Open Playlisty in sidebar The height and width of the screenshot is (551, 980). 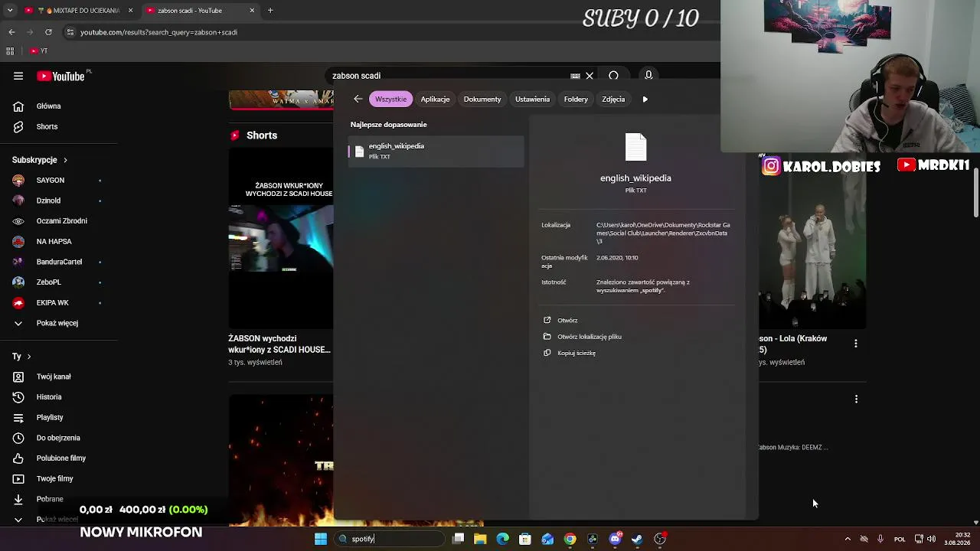coord(50,417)
